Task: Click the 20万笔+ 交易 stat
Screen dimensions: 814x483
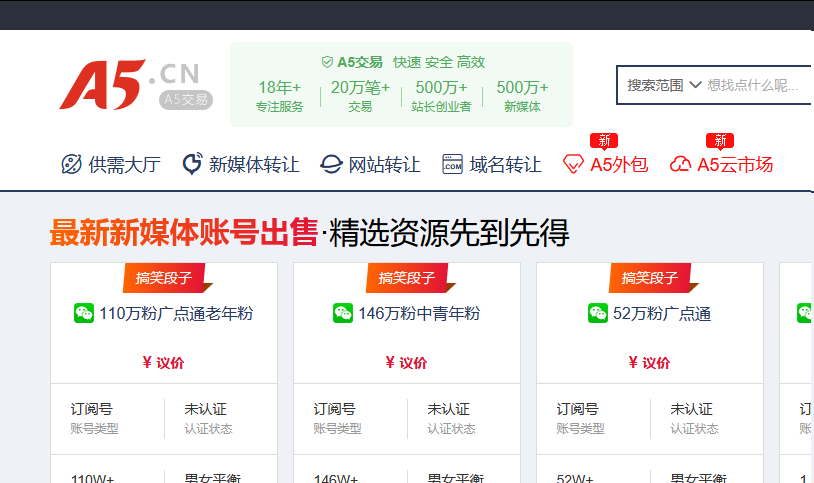Action: [360, 96]
